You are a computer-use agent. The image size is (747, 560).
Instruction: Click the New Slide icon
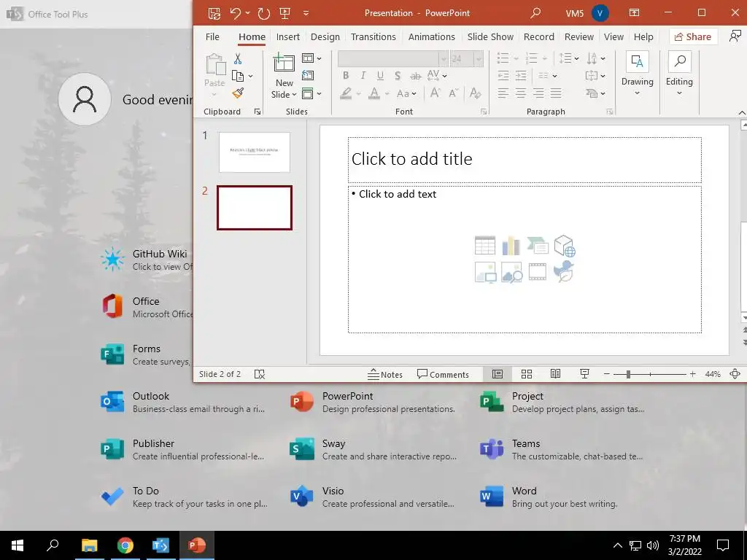(x=284, y=63)
